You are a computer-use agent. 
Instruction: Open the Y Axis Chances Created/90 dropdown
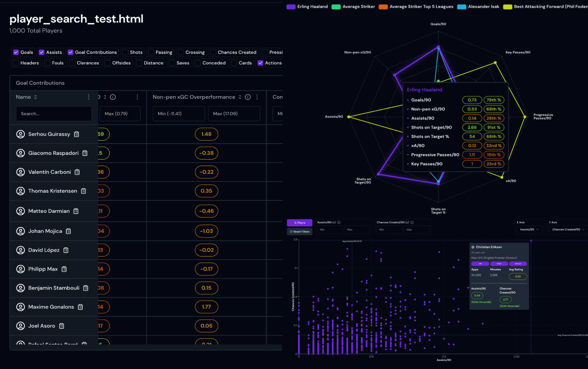(x=568, y=229)
